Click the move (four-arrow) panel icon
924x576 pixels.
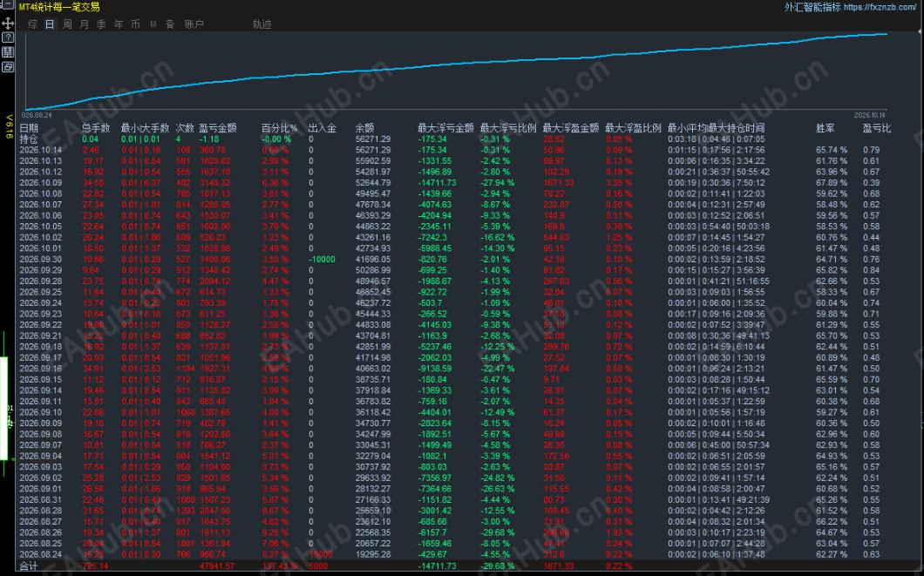(x=8, y=23)
